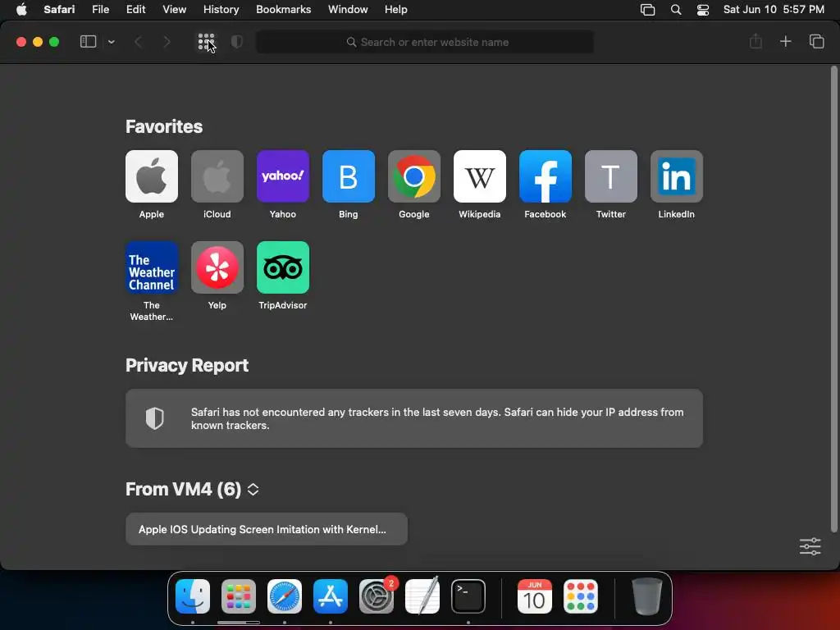Click the page vertical scrollbar
Viewport: 840px width, 630px height.
click(x=833, y=299)
